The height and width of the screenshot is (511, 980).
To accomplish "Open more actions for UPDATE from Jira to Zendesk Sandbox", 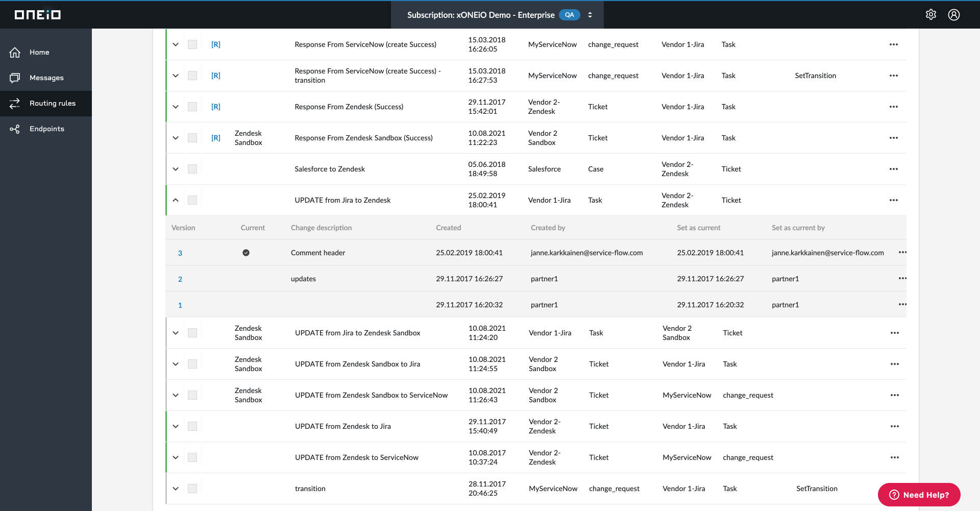I will tap(895, 333).
